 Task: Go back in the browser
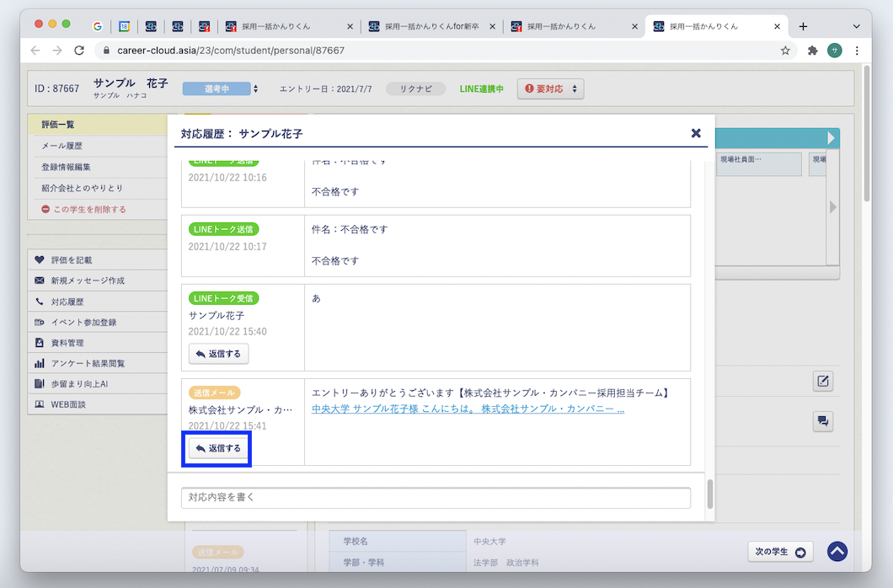pyautogui.click(x=35, y=51)
